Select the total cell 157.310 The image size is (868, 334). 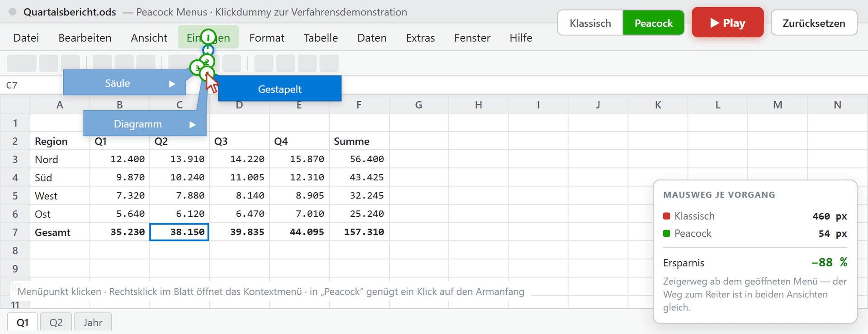[x=359, y=232]
